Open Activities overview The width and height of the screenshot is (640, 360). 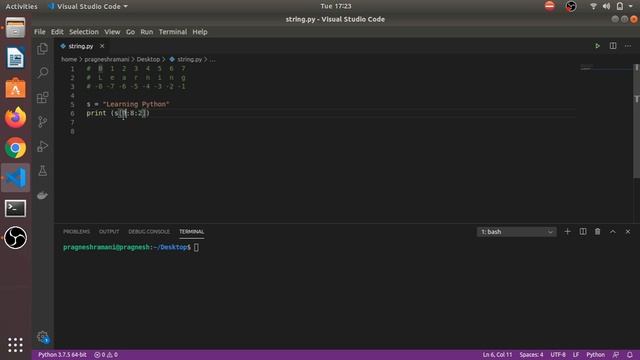[21, 6]
